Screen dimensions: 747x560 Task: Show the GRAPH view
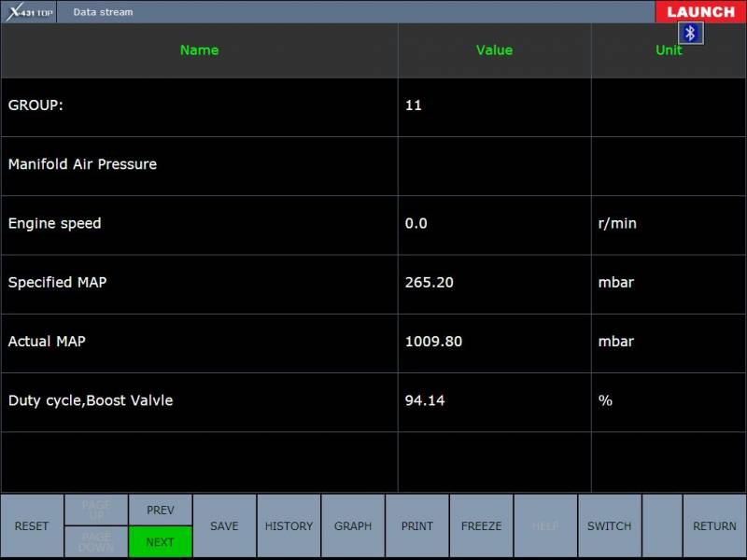(353, 526)
